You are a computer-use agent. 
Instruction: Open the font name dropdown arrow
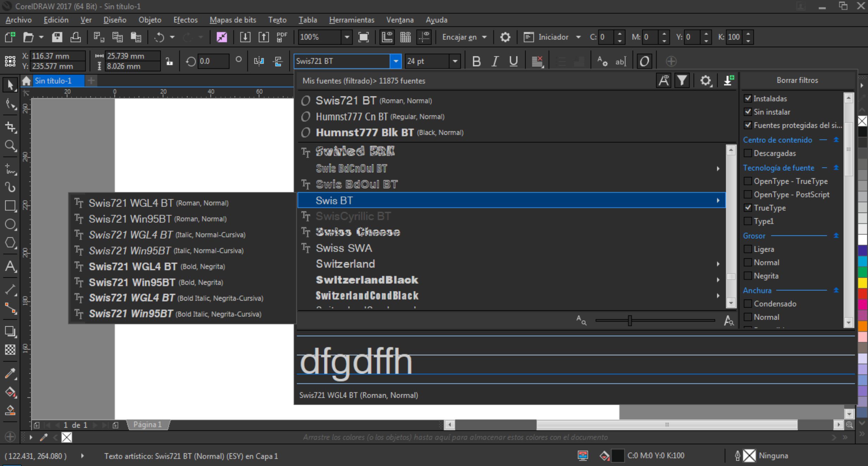pos(396,61)
